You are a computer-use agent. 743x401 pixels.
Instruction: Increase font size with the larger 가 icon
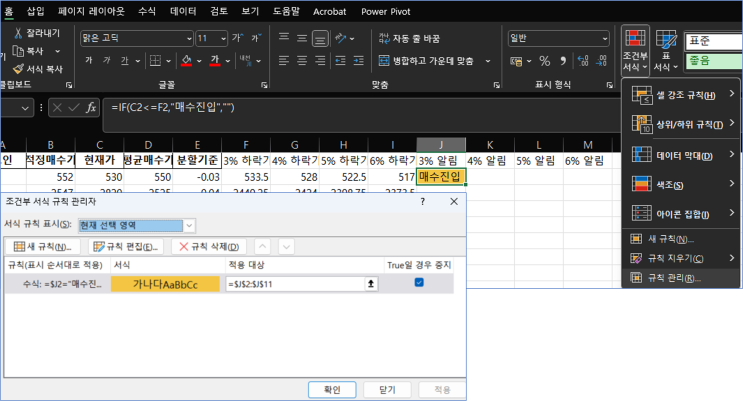(237, 38)
